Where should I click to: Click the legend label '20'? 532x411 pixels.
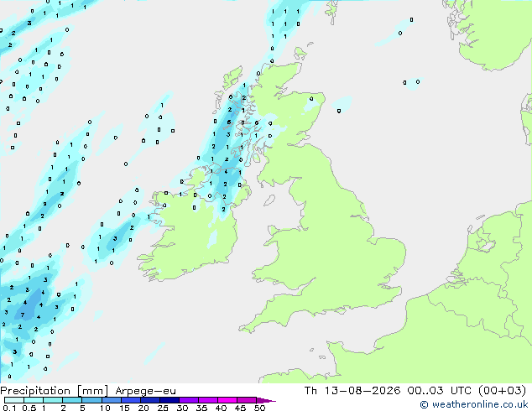143,408
